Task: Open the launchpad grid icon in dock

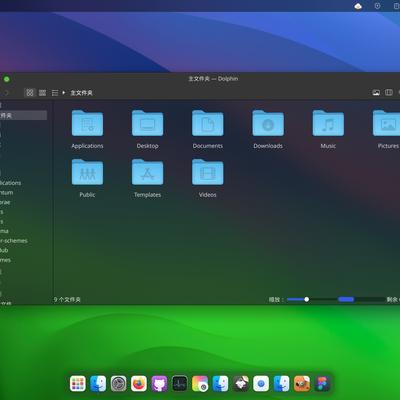Action: [x=78, y=384]
